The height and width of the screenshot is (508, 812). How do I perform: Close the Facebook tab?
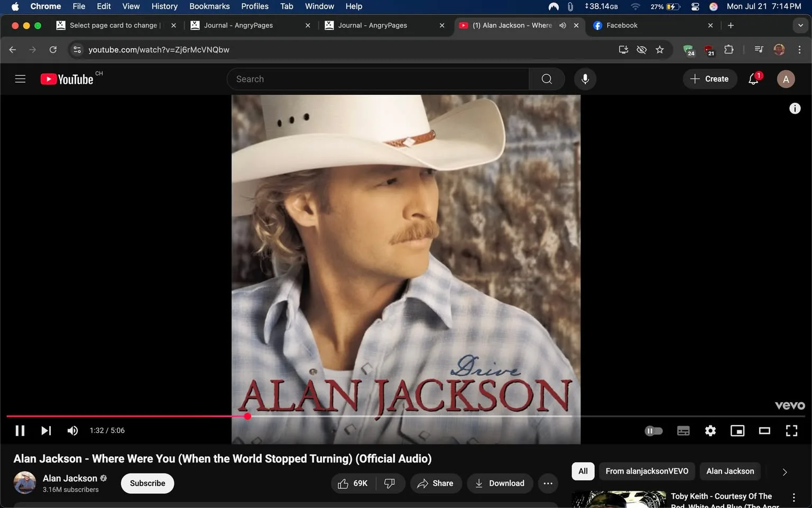click(710, 25)
